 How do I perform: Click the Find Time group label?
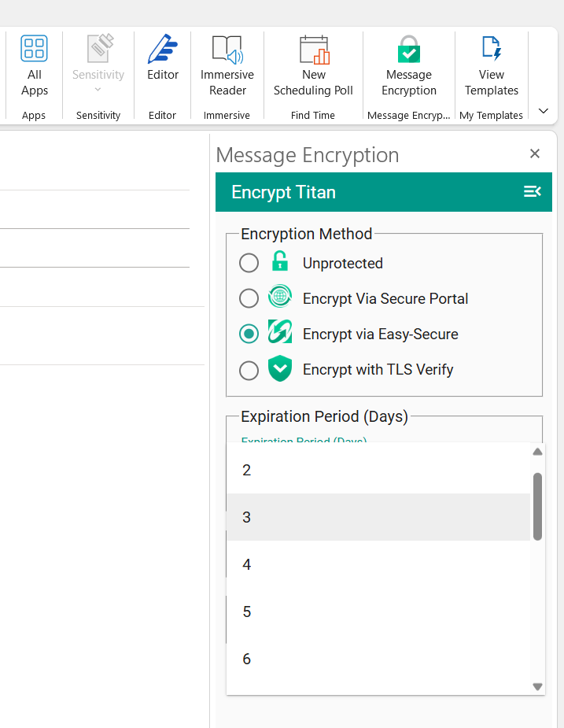[313, 115]
